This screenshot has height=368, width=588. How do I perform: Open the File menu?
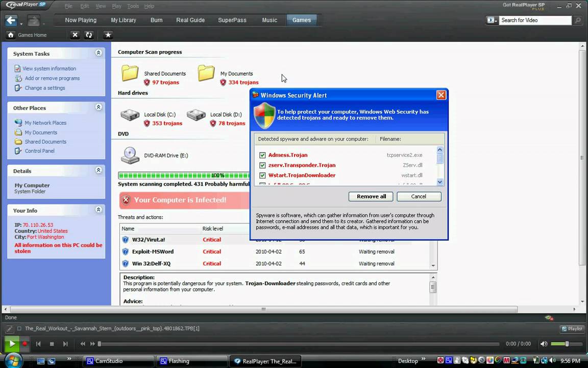click(68, 6)
